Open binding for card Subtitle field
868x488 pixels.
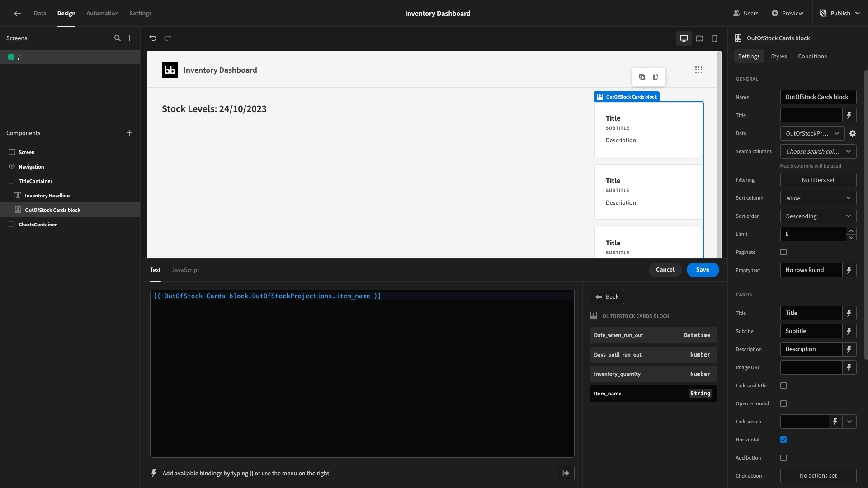click(x=849, y=331)
